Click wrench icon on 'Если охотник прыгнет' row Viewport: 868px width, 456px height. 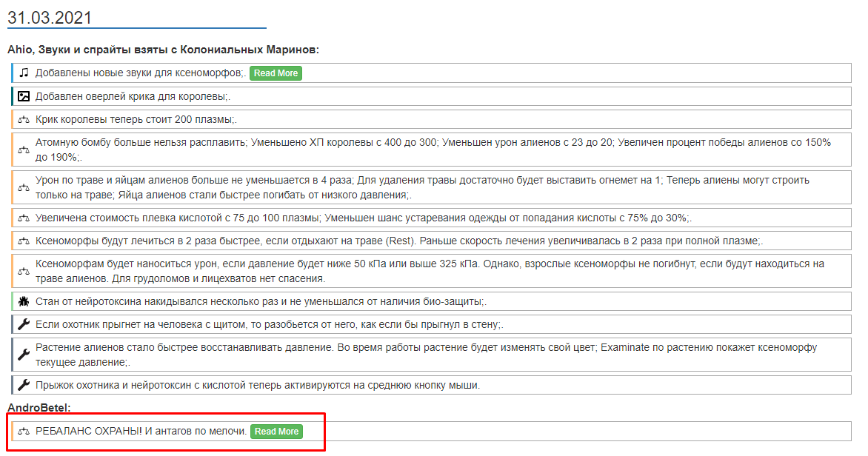pyautogui.click(x=24, y=324)
